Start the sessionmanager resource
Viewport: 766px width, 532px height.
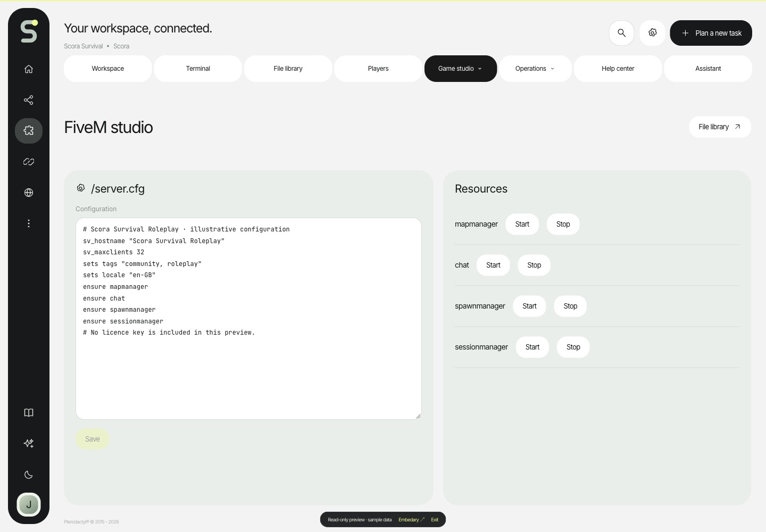[x=532, y=347]
